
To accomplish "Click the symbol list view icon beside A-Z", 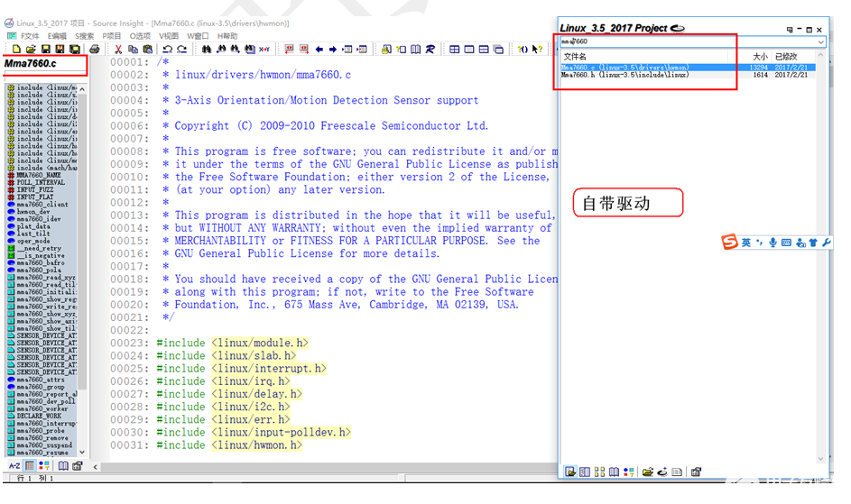I will 29,465.
